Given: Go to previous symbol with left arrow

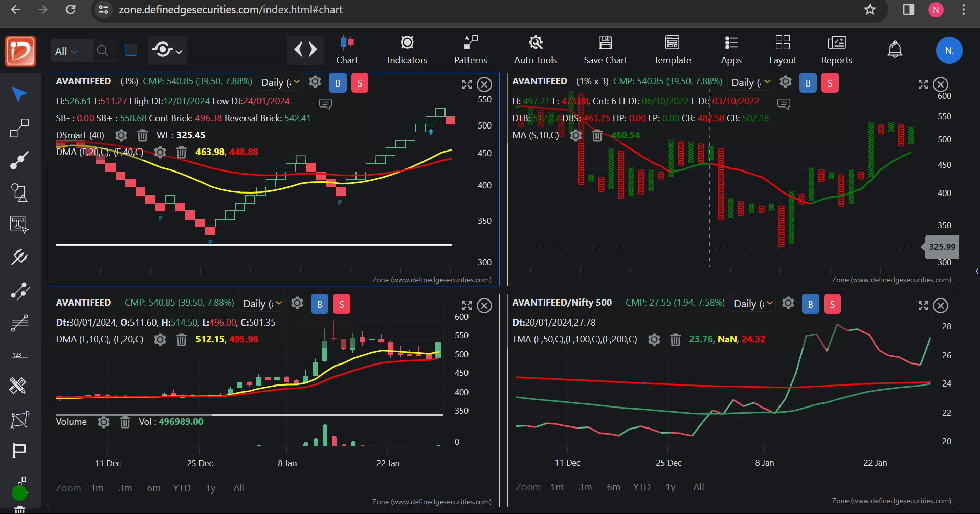Looking at the screenshot, I should (299, 50).
